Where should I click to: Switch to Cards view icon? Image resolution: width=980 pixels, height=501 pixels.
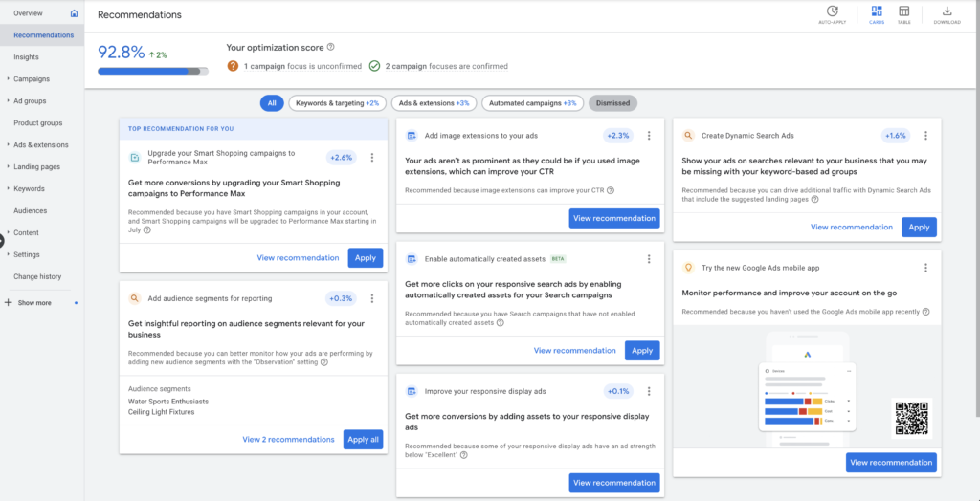(877, 11)
